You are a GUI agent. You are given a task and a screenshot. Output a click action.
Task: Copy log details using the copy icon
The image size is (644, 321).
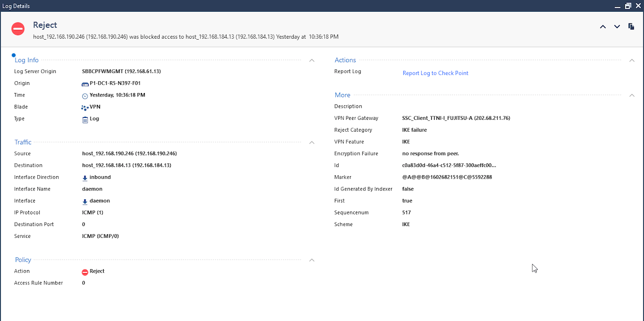(x=631, y=26)
